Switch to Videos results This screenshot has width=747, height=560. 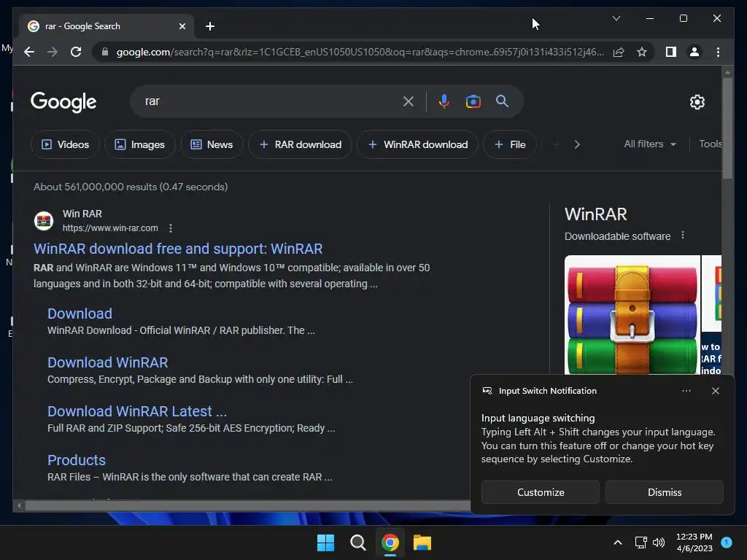point(65,144)
